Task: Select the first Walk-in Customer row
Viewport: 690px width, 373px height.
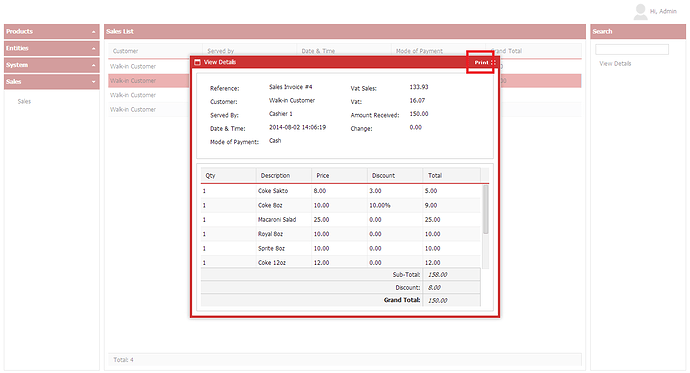Action: 149,66
